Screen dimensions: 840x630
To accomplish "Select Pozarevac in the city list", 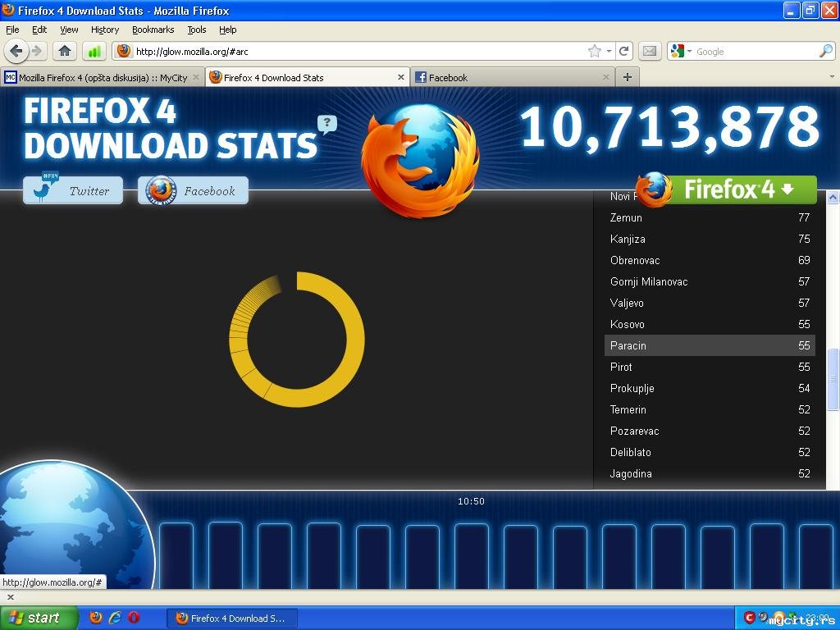I will pos(710,431).
